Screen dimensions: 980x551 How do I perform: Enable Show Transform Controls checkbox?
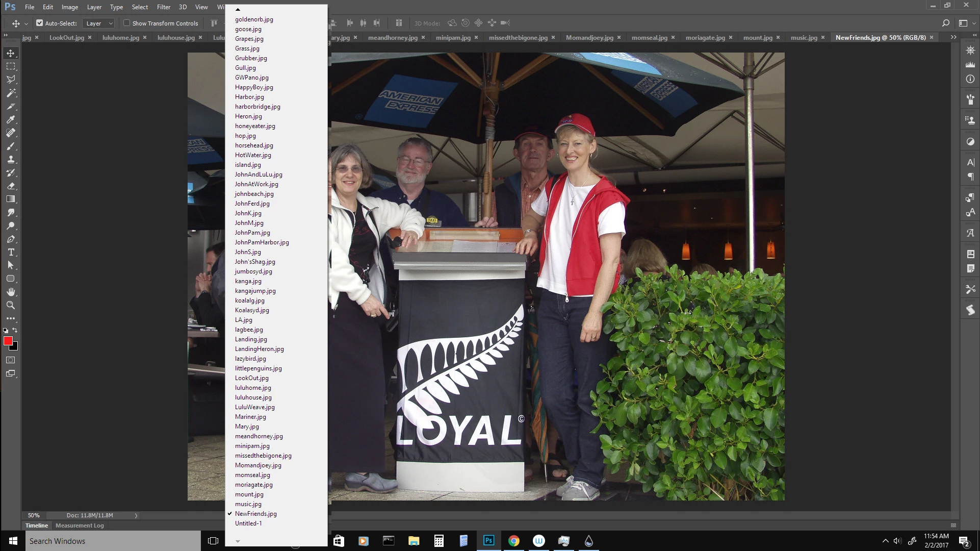point(126,23)
